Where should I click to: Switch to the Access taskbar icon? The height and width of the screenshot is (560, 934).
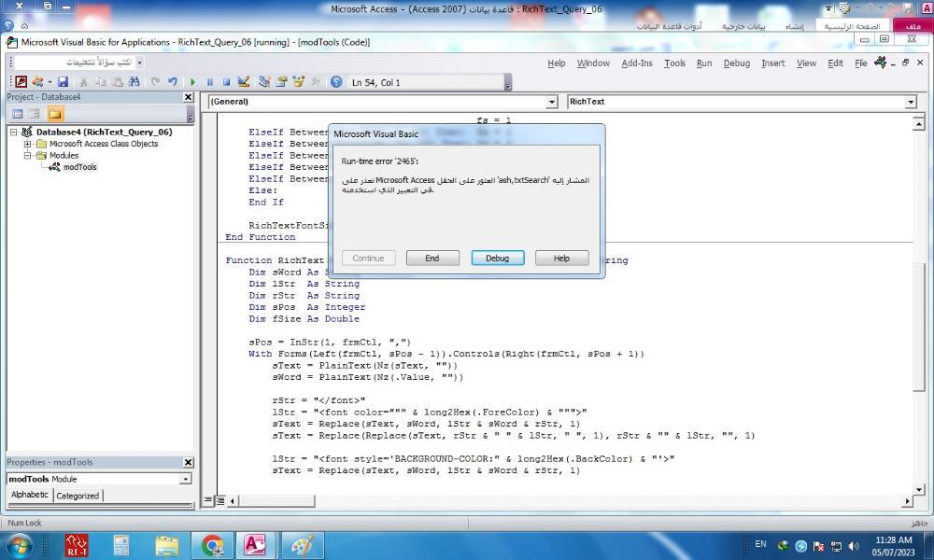[x=255, y=545]
